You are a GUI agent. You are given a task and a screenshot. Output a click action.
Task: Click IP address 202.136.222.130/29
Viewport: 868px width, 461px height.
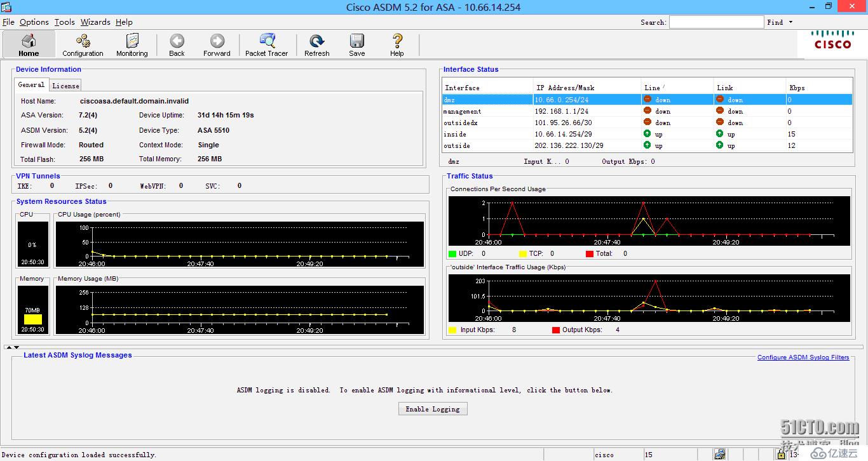point(569,145)
